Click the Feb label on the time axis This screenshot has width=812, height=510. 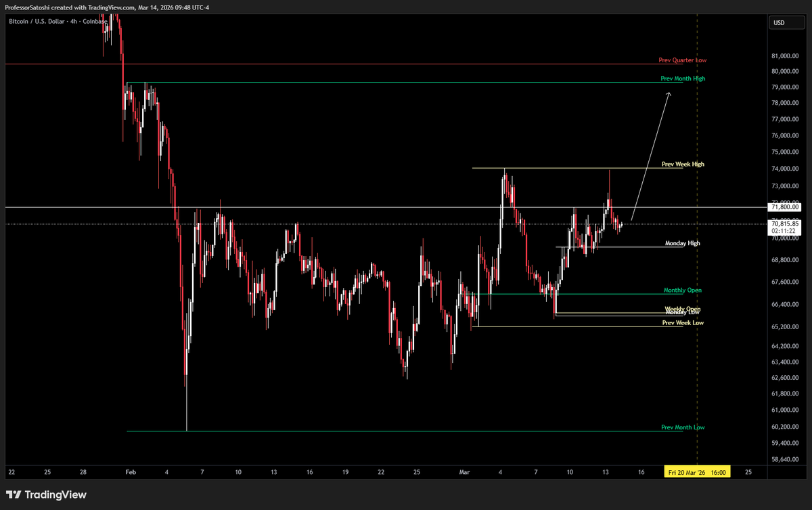click(x=131, y=472)
